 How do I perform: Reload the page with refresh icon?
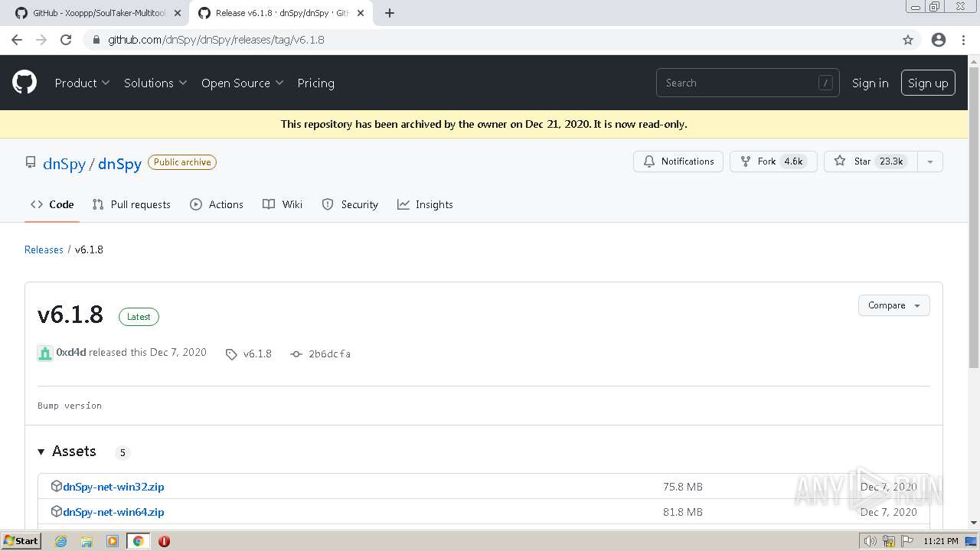(x=66, y=40)
